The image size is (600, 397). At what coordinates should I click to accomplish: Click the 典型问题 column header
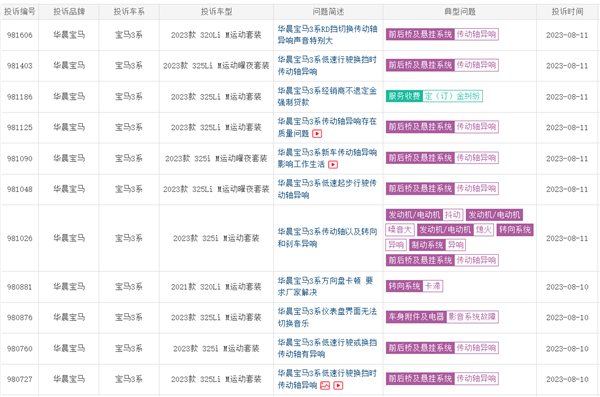point(460,11)
